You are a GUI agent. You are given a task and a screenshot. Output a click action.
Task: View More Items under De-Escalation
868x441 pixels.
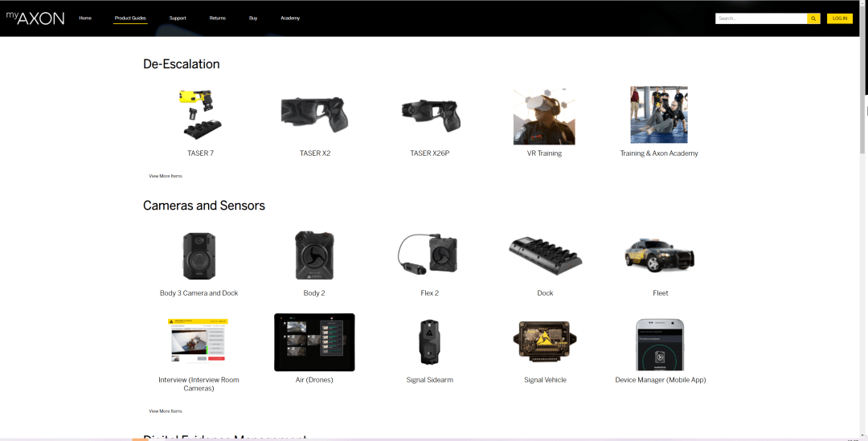166,176
